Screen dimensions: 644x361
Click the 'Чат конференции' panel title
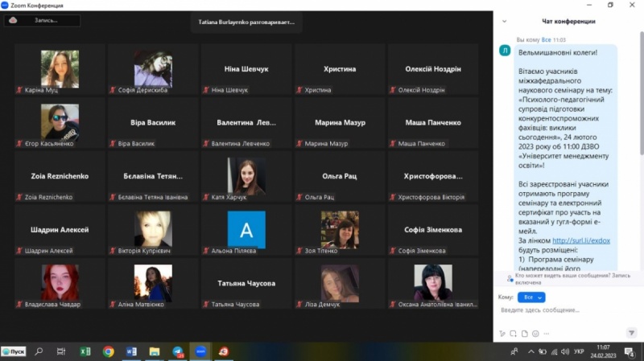pyautogui.click(x=570, y=21)
